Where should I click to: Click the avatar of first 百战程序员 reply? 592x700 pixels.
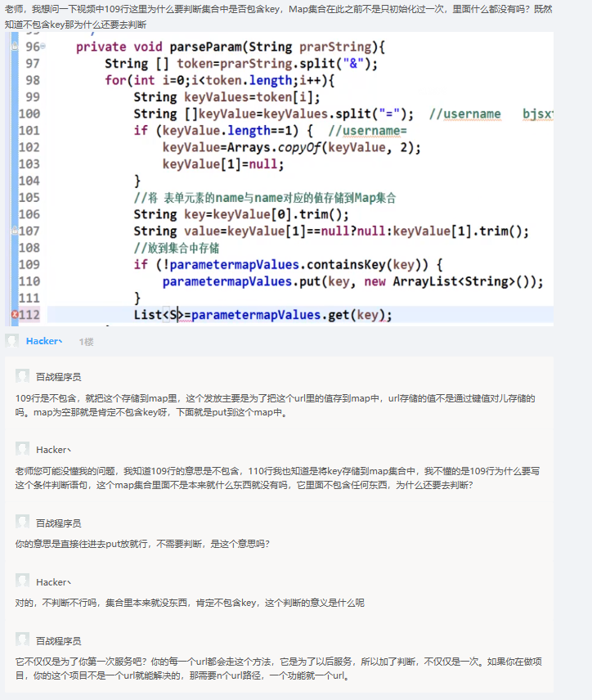tap(22, 376)
